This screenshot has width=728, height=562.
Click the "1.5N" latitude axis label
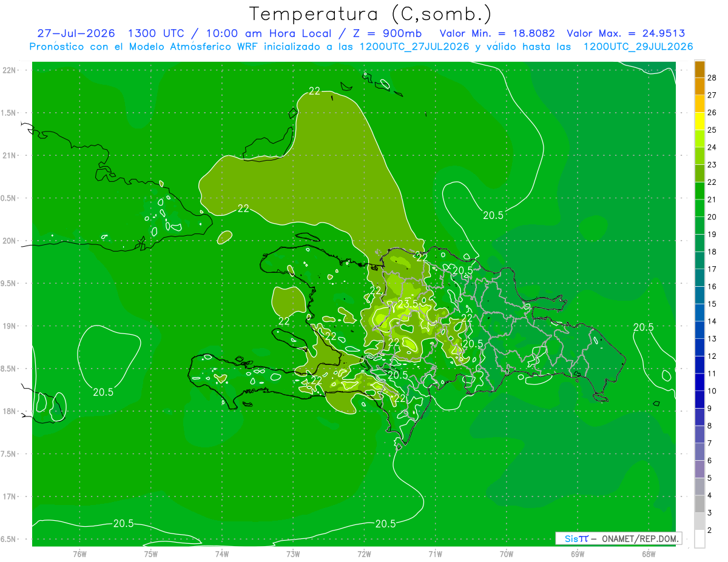pos(10,113)
